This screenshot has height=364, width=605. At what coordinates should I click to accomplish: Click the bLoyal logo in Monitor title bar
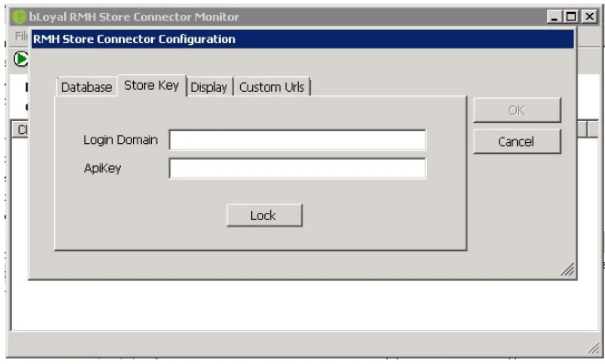(x=20, y=17)
